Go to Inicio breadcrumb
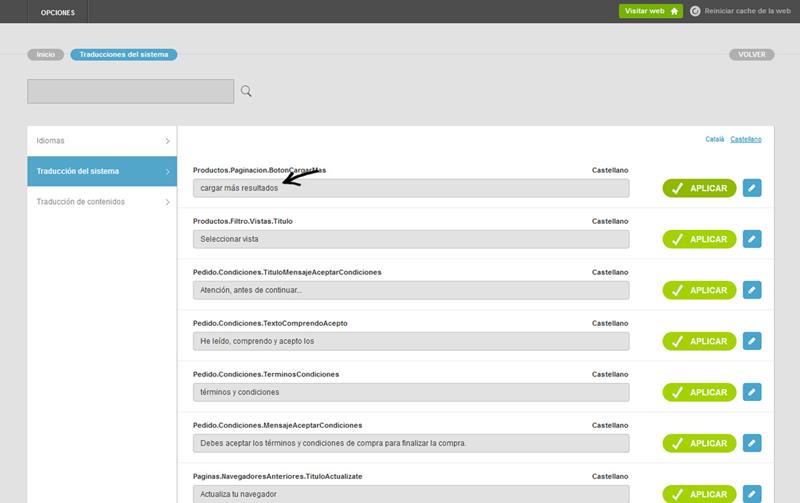This screenshot has height=503, width=800. tap(46, 55)
